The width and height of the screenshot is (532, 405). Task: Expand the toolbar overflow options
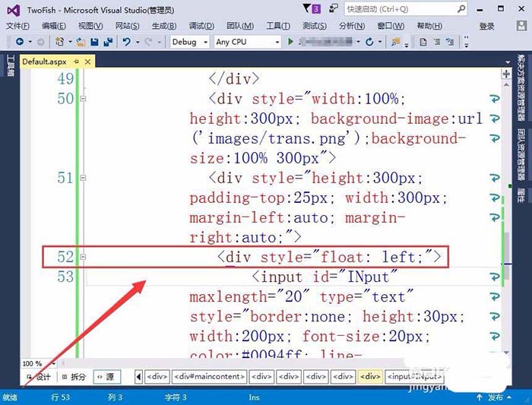click(x=467, y=42)
